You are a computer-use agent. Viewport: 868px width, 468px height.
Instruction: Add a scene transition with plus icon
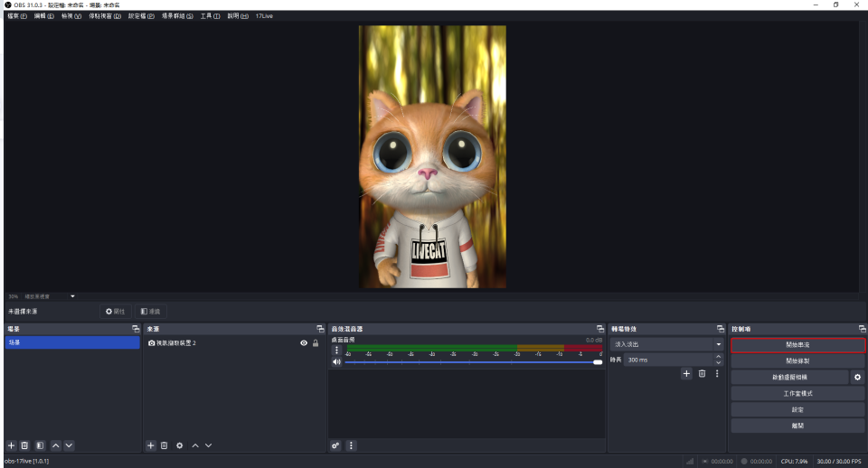coord(686,373)
